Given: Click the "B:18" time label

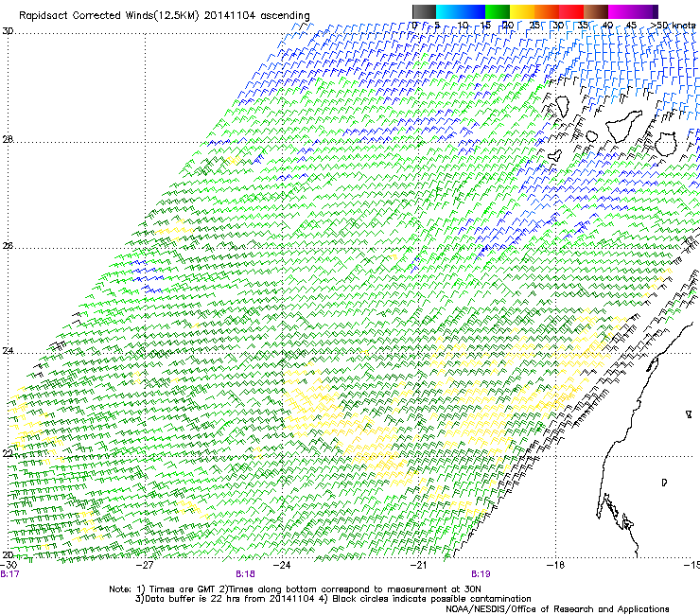Looking at the screenshot, I should 246,574.
